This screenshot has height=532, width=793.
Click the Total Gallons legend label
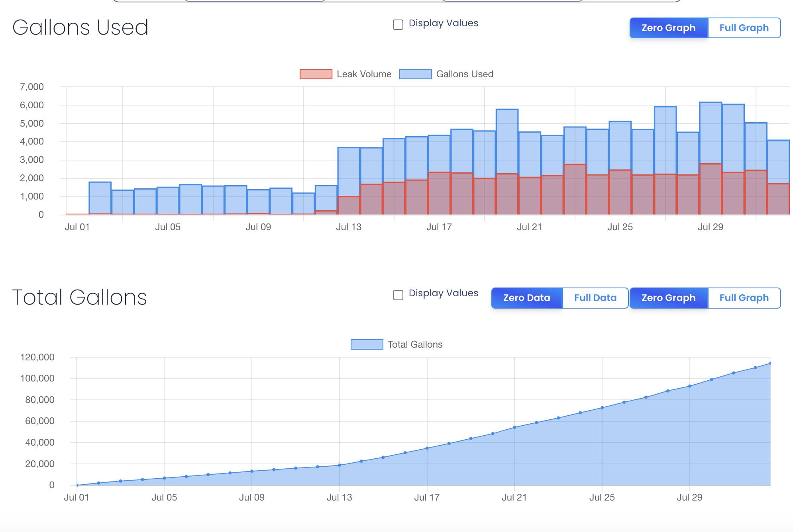click(x=415, y=344)
